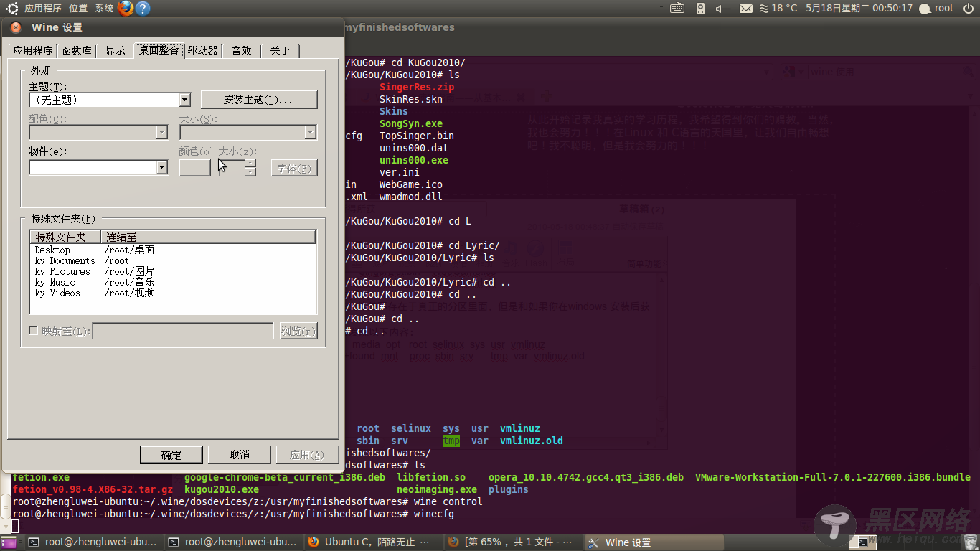Click the power session icon

(x=969, y=8)
